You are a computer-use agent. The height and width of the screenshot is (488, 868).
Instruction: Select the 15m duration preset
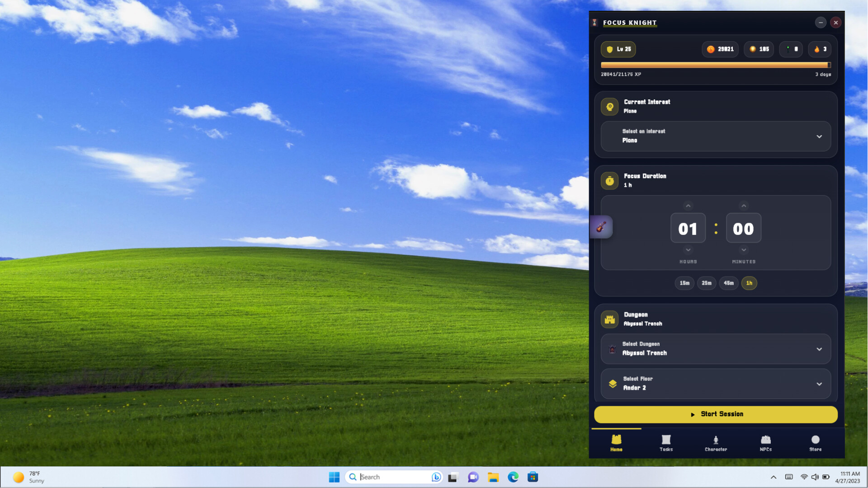[x=684, y=283]
